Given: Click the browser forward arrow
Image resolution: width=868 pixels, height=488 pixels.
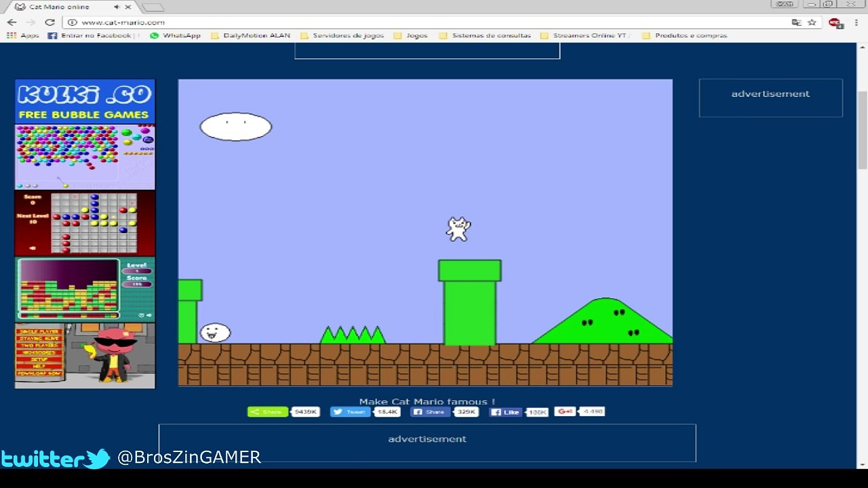Looking at the screenshot, I should coord(31,22).
